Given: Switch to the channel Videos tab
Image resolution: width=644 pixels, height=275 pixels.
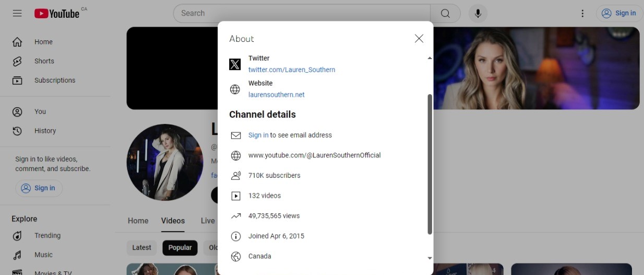Looking at the screenshot, I should [173, 221].
